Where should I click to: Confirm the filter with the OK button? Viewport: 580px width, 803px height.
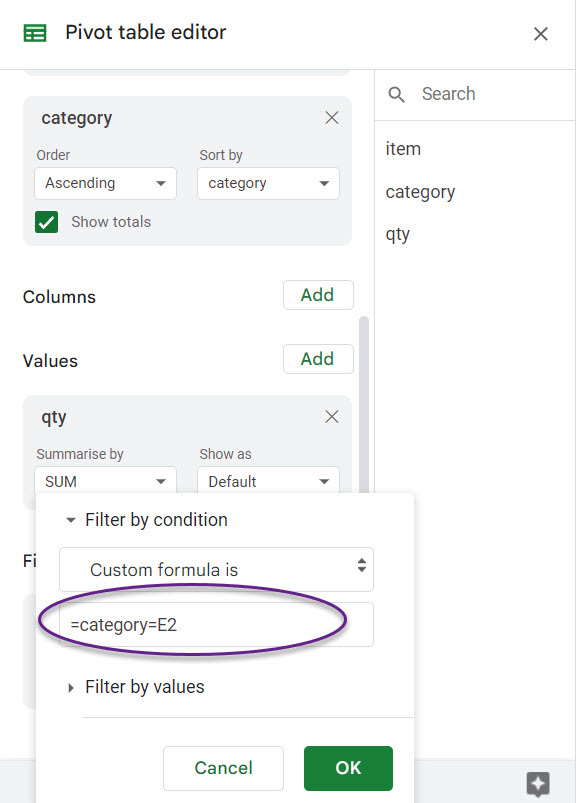click(x=347, y=768)
